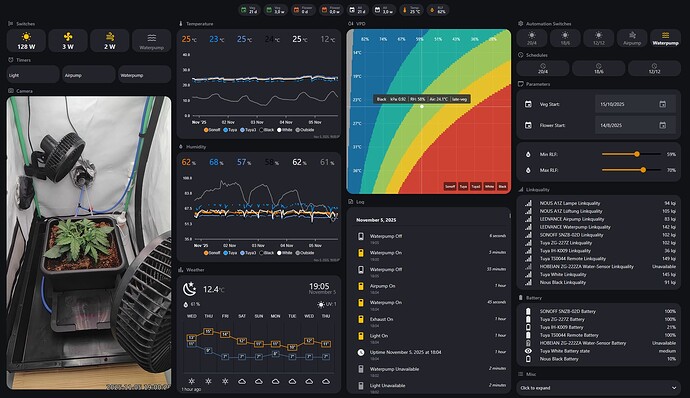This screenshot has height=398, width=690.
Task: Open the 18/6 schedule
Action: [x=598, y=68]
